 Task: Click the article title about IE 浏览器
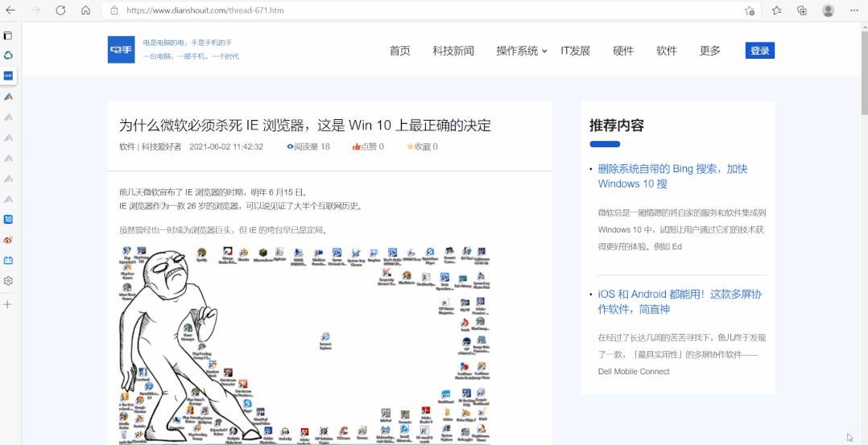click(305, 125)
